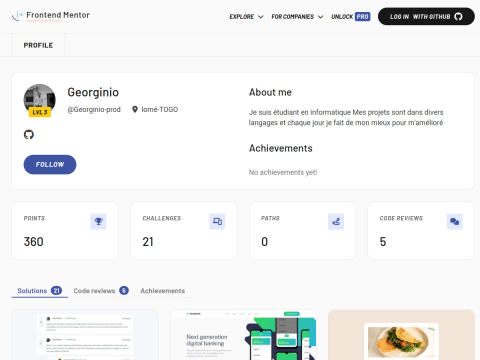Click the About me heading
480x360 pixels.
click(x=270, y=92)
